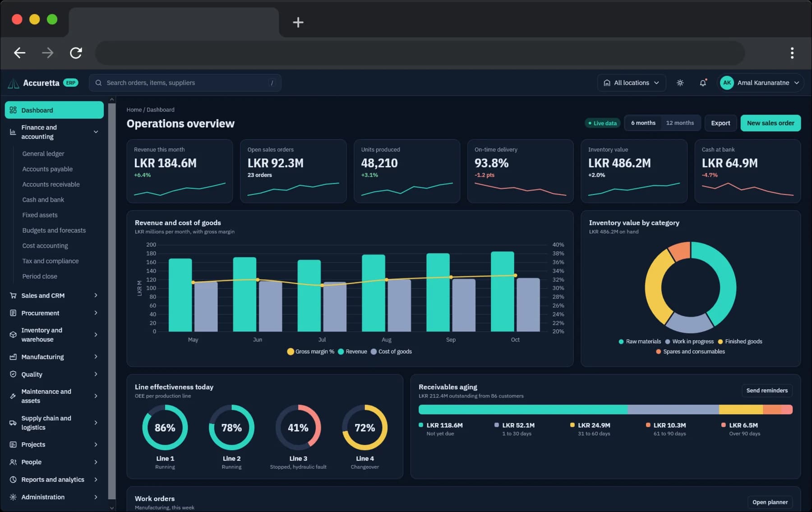Click the Not yet due receivables bar segment

tap(523, 410)
